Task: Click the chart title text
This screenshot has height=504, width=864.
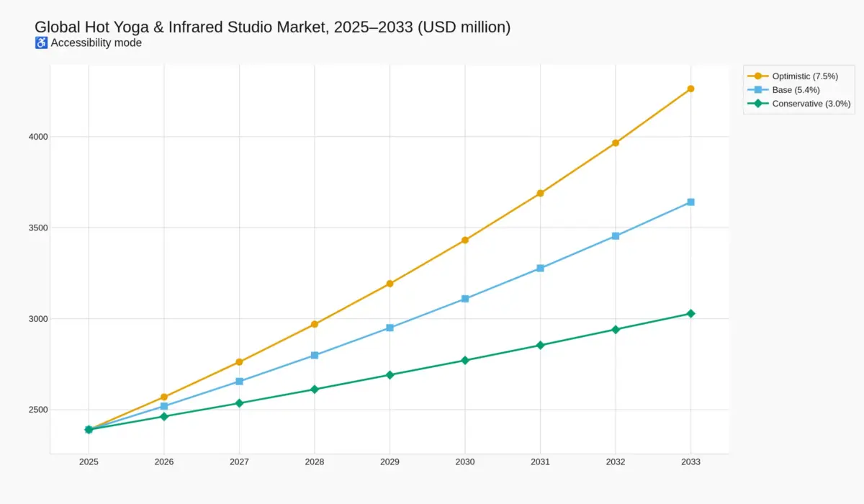Action: (273, 27)
